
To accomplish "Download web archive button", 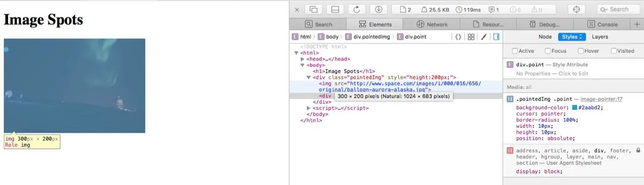I will 378,9.
